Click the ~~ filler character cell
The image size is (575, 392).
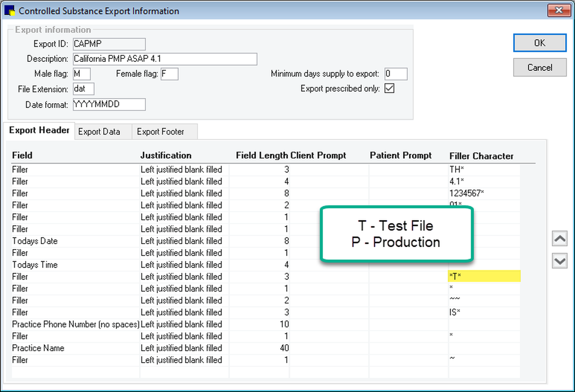[484, 300]
